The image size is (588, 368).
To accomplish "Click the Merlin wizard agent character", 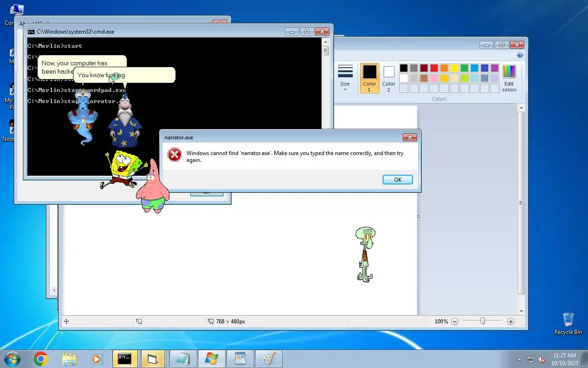I will [124, 122].
